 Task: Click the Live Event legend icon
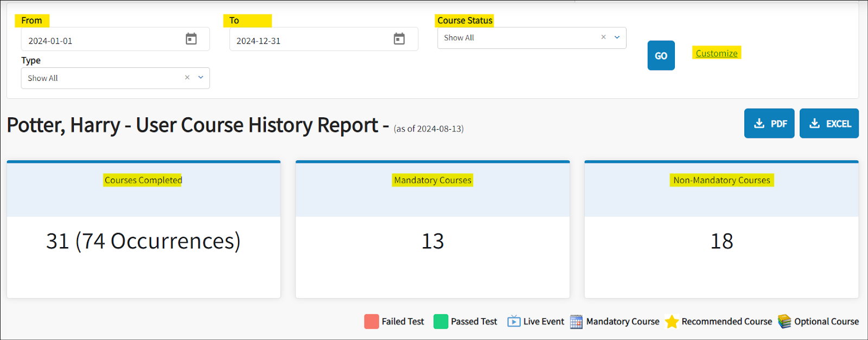(x=514, y=322)
